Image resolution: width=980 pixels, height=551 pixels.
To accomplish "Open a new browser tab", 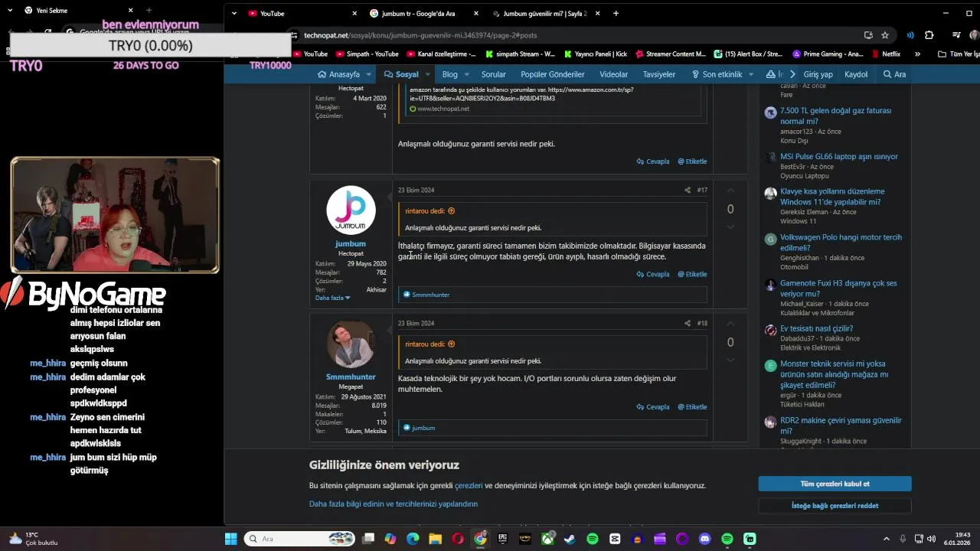I will click(x=616, y=13).
